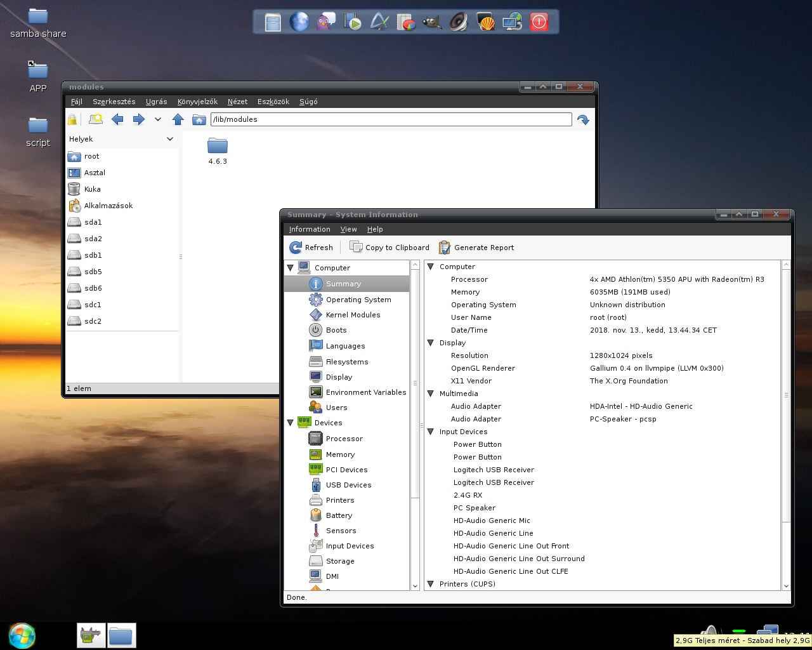Click Generate Report toolbar button

[476, 248]
